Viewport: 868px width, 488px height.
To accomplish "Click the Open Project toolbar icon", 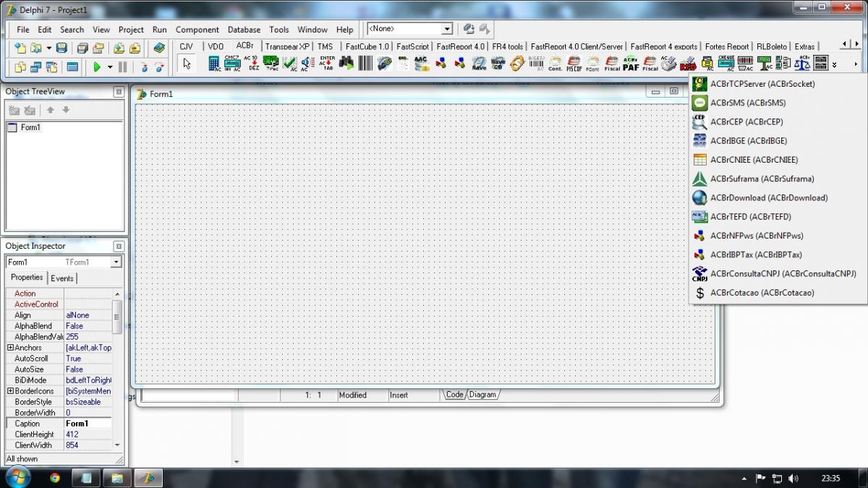I will tap(98, 48).
